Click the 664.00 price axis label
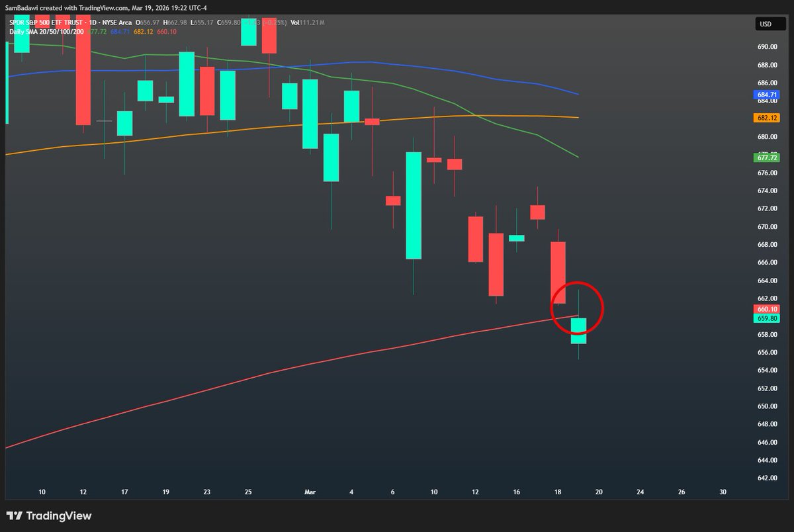The image size is (794, 532). [767, 280]
